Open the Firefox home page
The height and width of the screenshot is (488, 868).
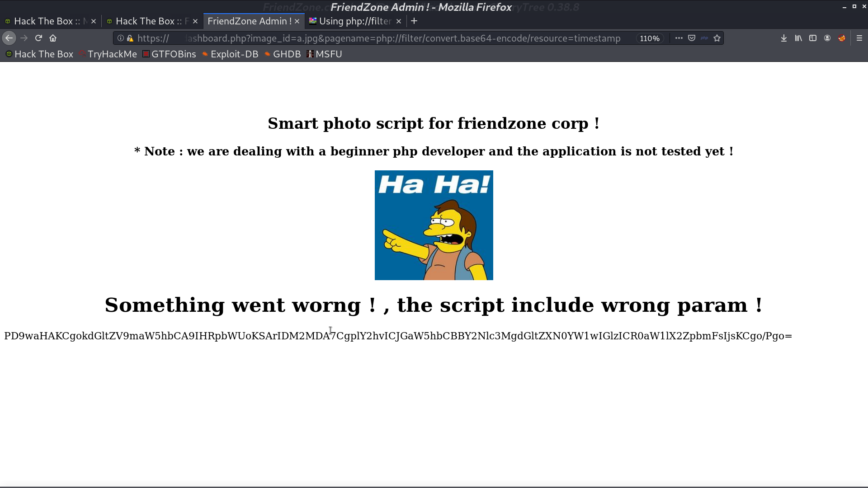[x=53, y=38]
